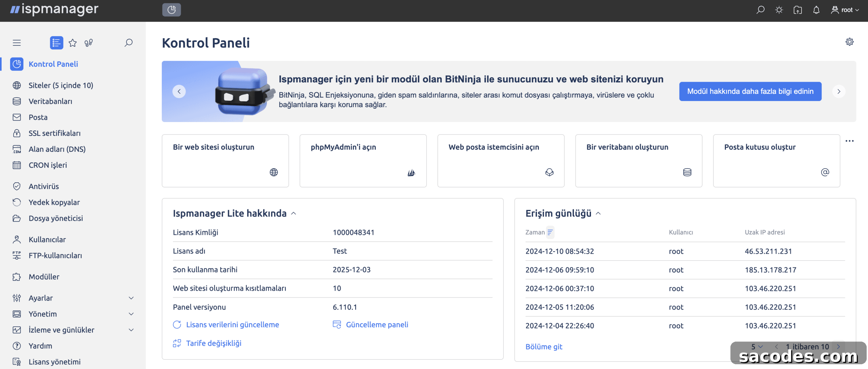Click phpMyAdmin'i açın card
The image size is (868, 369).
[x=363, y=161]
